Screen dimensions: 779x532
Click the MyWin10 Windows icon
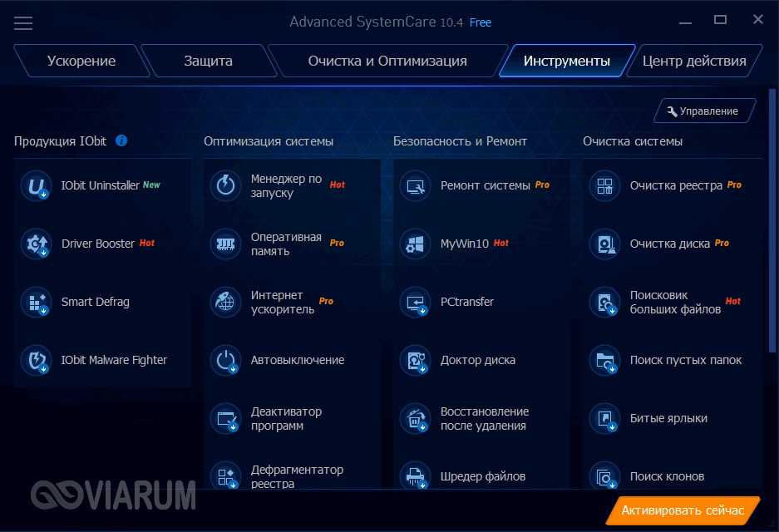416,244
